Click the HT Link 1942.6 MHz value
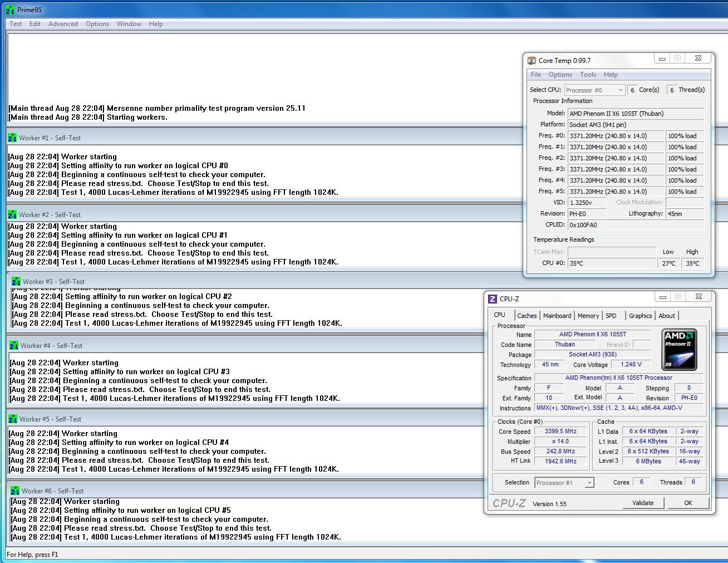This screenshot has height=563, width=728. pos(560,461)
